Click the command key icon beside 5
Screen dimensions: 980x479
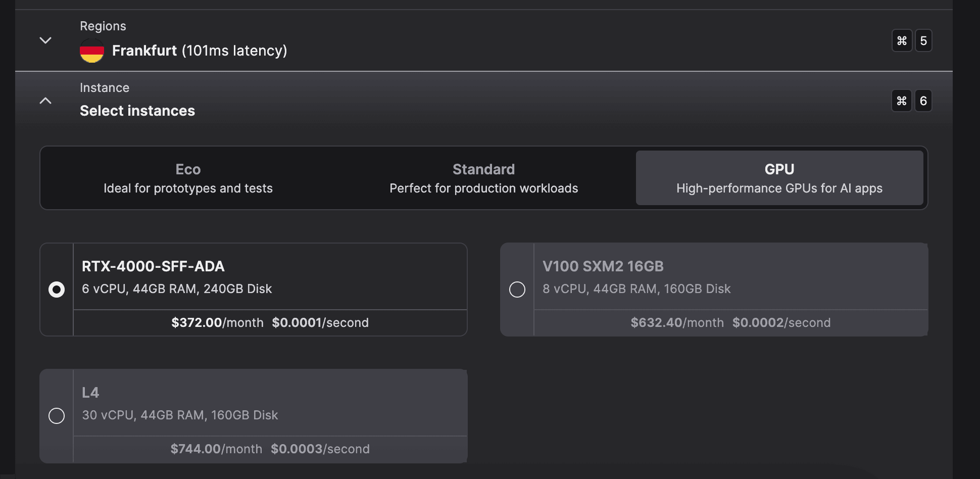902,40
